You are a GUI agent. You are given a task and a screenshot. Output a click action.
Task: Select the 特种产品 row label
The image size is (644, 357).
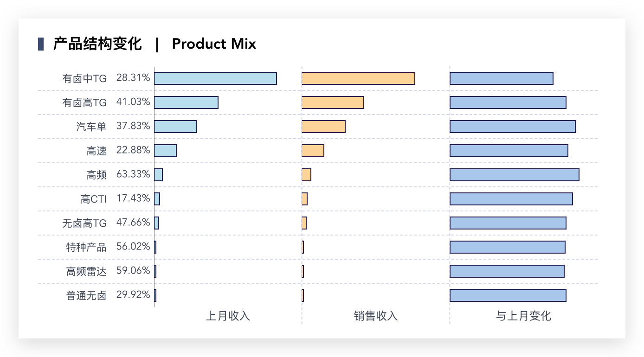(86, 247)
